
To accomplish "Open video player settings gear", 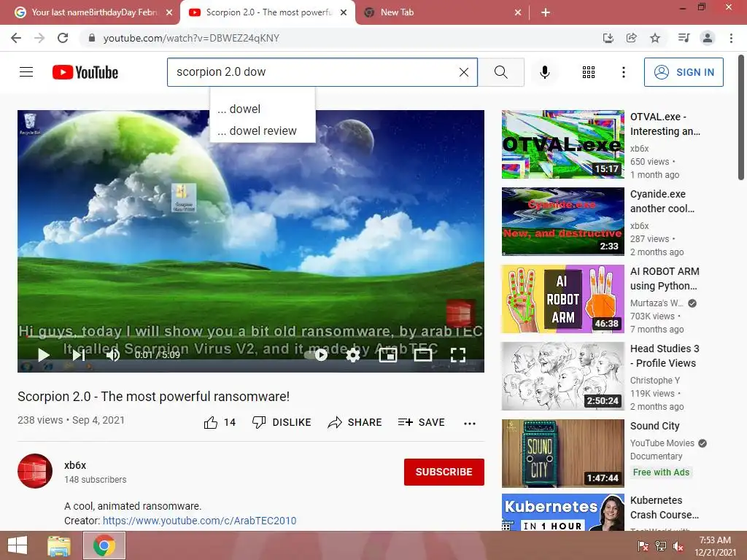I will (352, 355).
